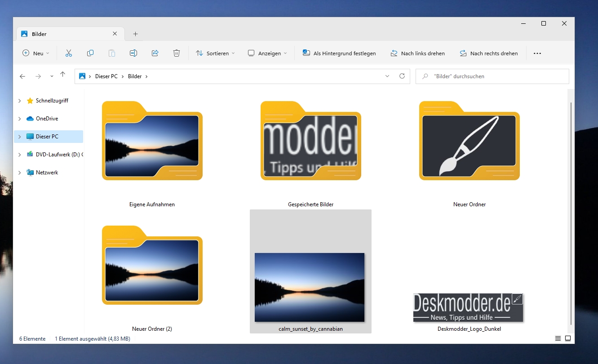Go up one folder level arrow
The width and height of the screenshot is (598, 364).
62,75
